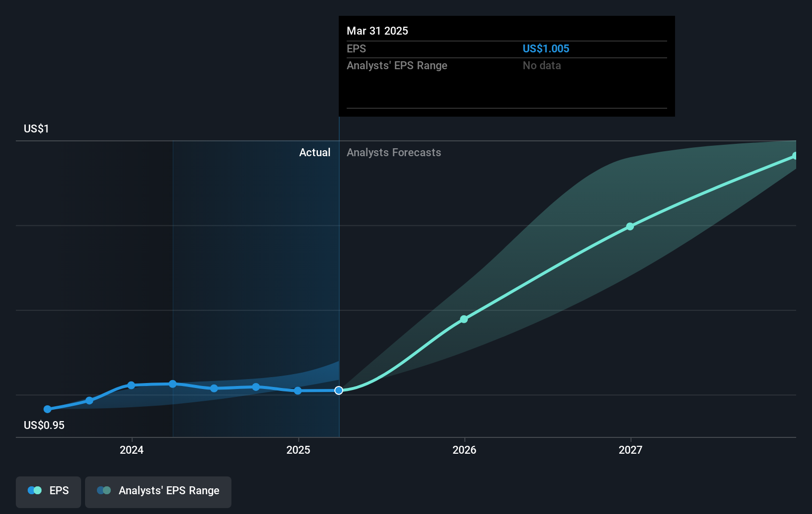Click the 2026 x-axis label

[x=464, y=450]
